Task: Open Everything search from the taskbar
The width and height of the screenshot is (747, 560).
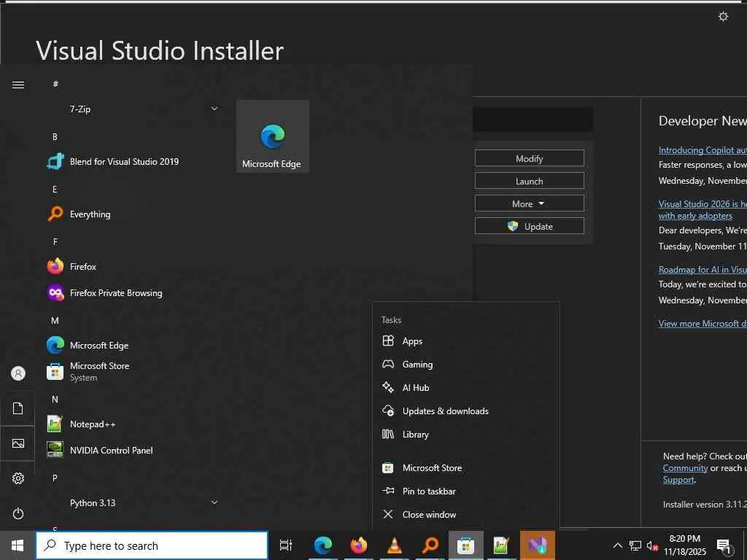Action: 430,545
